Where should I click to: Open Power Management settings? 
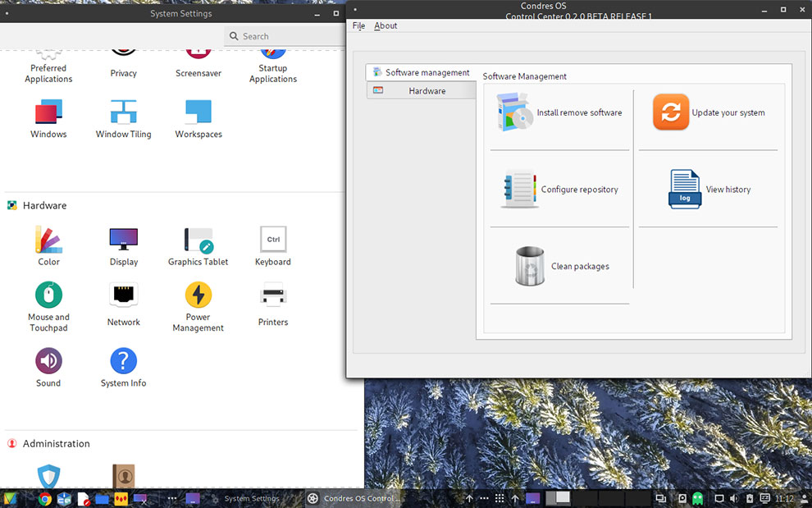(198, 306)
